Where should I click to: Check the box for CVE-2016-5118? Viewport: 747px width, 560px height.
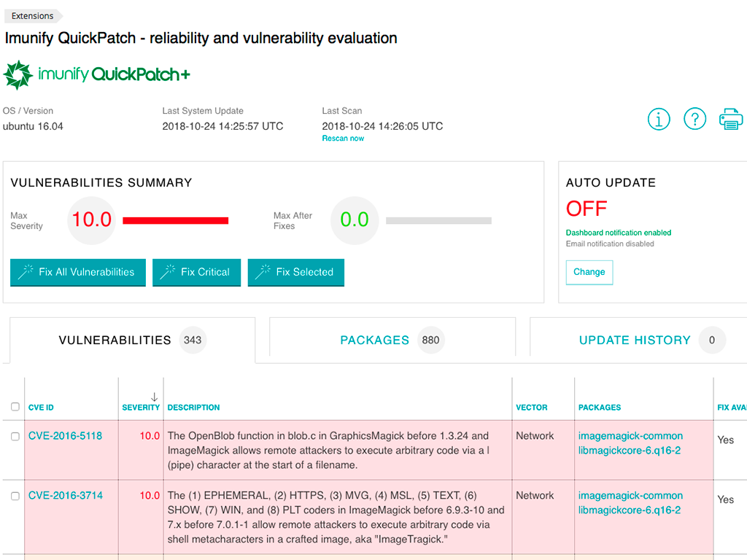click(x=15, y=436)
